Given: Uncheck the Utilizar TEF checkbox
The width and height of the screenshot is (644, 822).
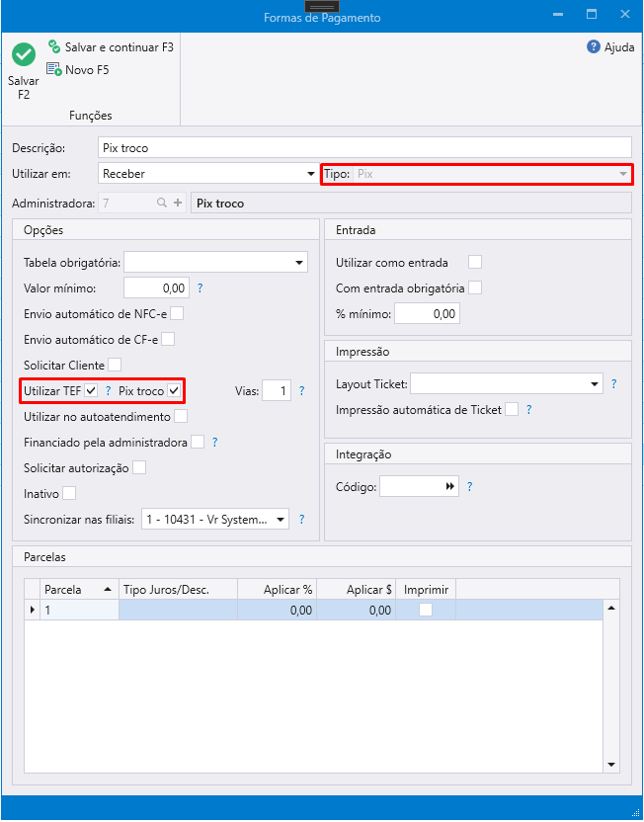Looking at the screenshot, I should tap(91, 391).
